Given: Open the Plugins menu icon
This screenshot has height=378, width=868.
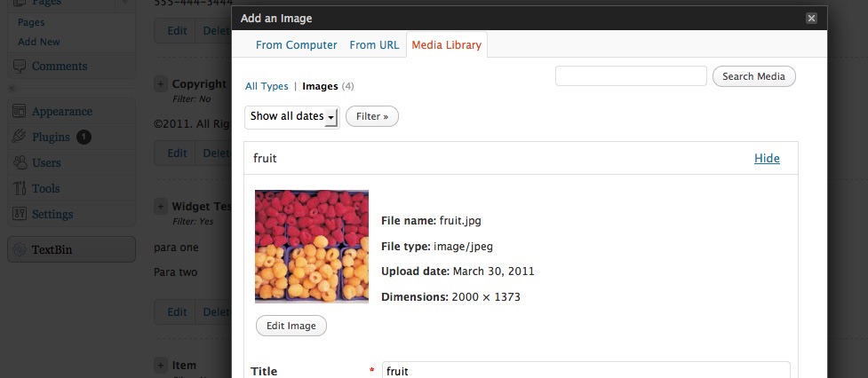Looking at the screenshot, I should [x=20, y=137].
